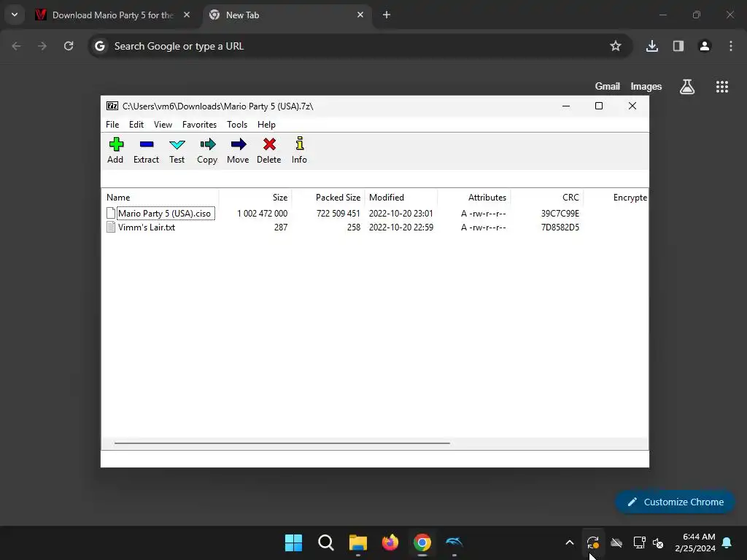Open Google apps grid icon
The height and width of the screenshot is (560, 747).
(x=722, y=87)
